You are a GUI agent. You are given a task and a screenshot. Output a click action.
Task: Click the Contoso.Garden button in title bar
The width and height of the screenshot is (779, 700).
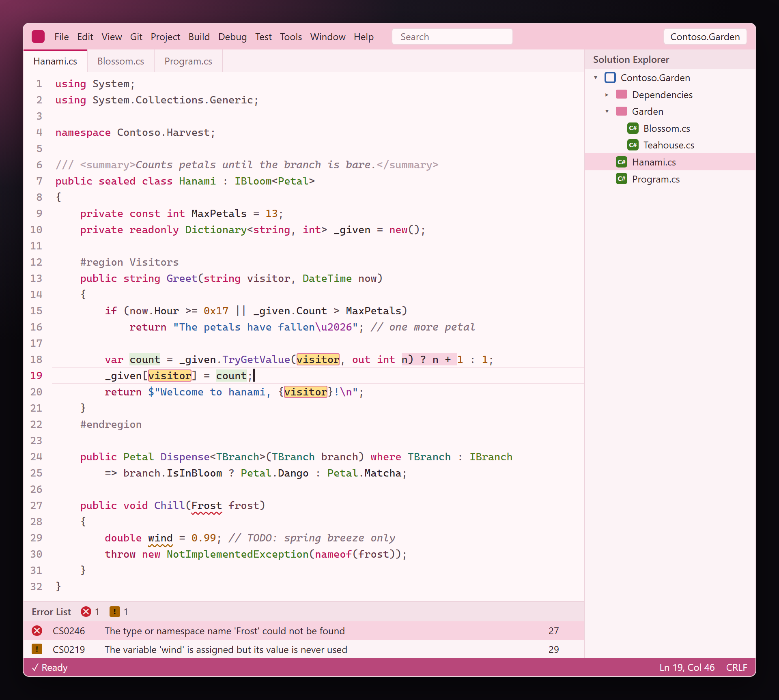pyautogui.click(x=705, y=37)
